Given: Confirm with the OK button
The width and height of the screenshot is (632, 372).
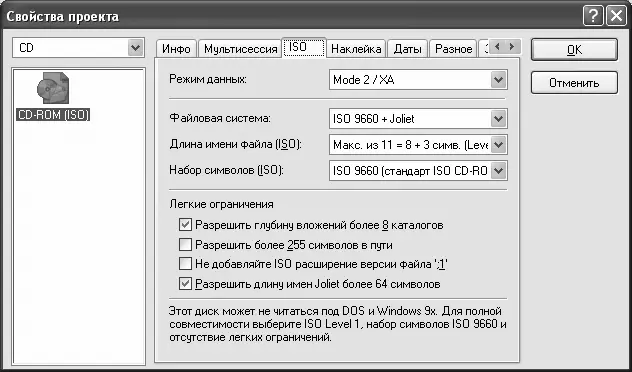Looking at the screenshot, I should tap(574, 50).
